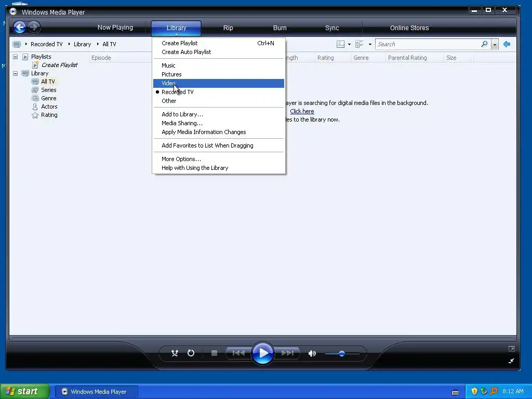The height and width of the screenshot is (399, 532).
Task: Select Music category in the menu
Action: click(x=219, y=65)
